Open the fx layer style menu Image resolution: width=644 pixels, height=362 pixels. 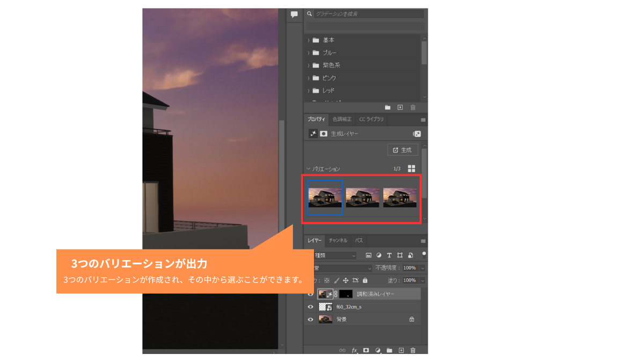[354, 350]
